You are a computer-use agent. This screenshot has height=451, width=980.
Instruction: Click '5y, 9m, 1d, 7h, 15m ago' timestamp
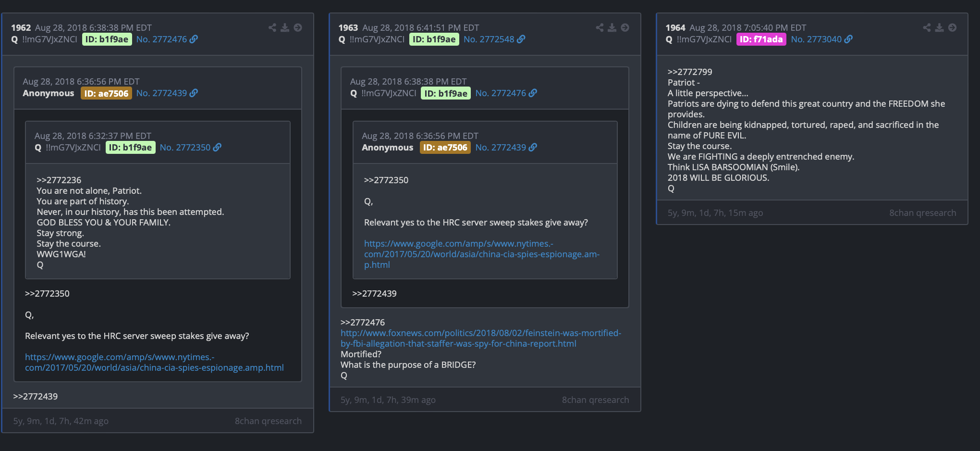pyautogui.click(x=715, y=213)
